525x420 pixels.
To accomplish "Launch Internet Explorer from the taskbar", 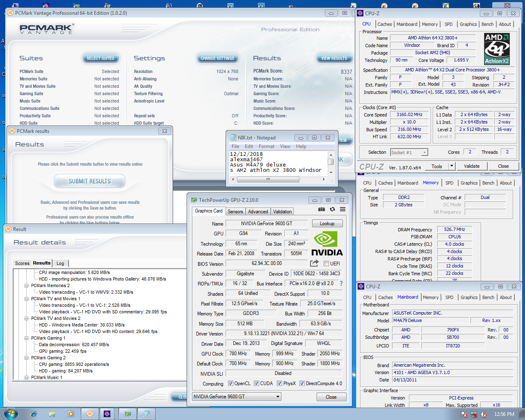I will [x=34, y=414].
